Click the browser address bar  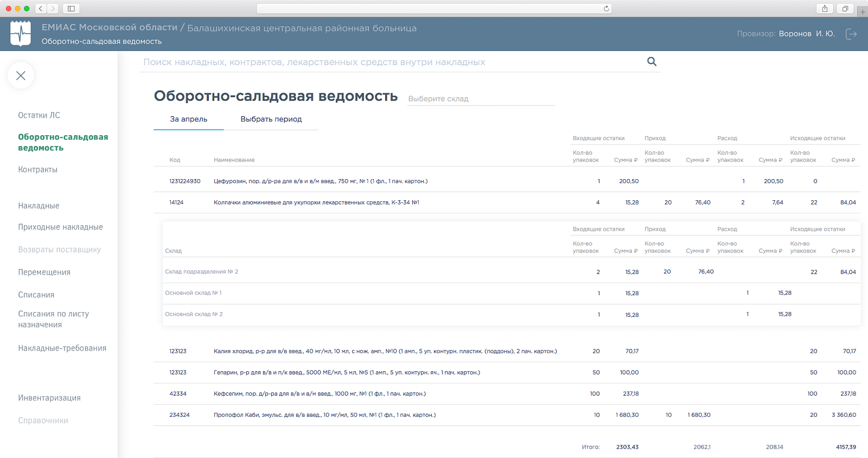434,9
